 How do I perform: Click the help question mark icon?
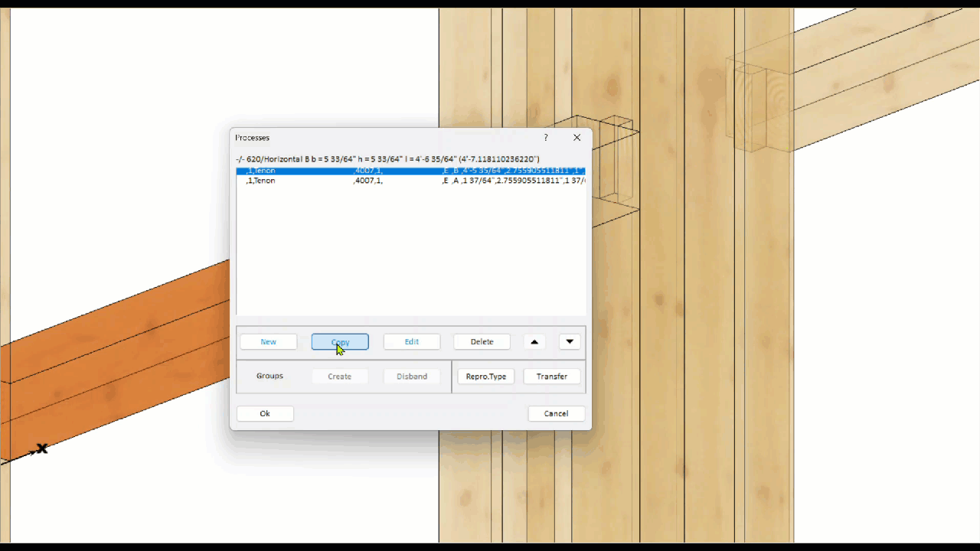(x=546, y=138)
